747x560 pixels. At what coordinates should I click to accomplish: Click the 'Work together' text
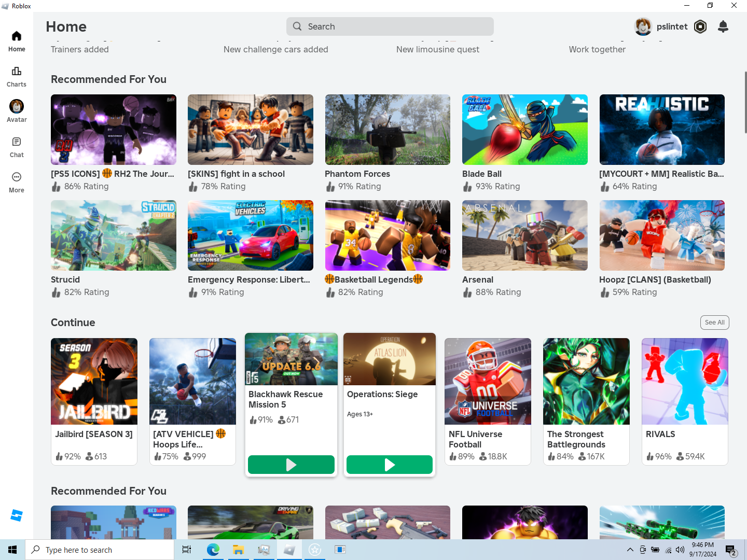click(x=597, y=49)
